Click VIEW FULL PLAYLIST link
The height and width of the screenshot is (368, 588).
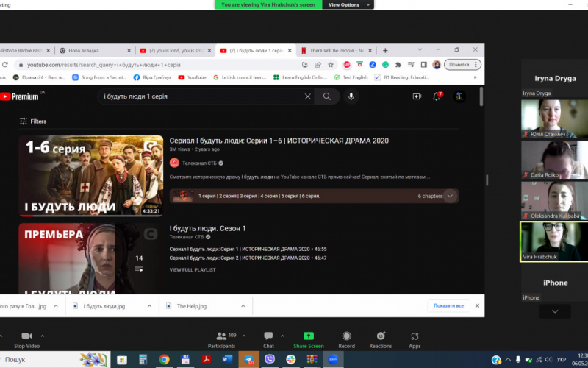pos(193,269)
